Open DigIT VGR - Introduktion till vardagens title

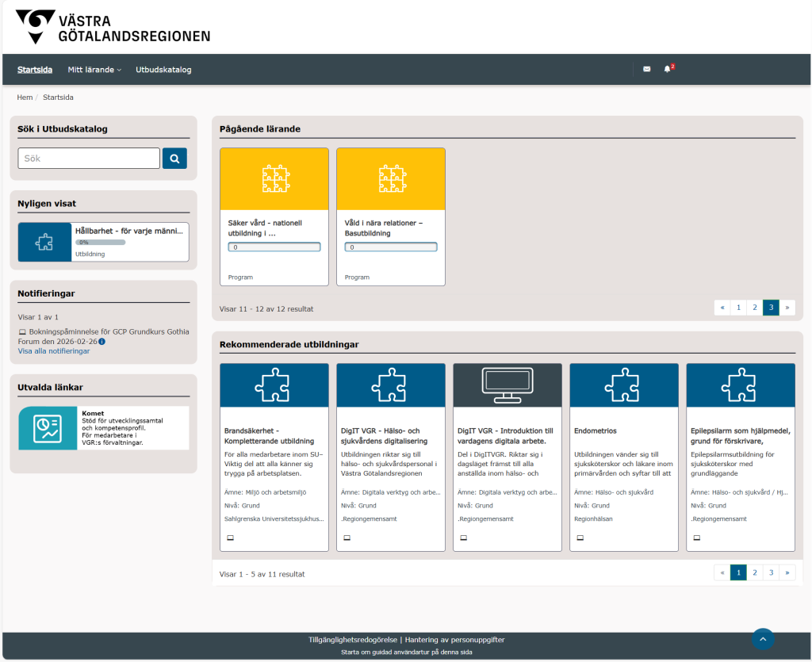(x=505, y=436)
